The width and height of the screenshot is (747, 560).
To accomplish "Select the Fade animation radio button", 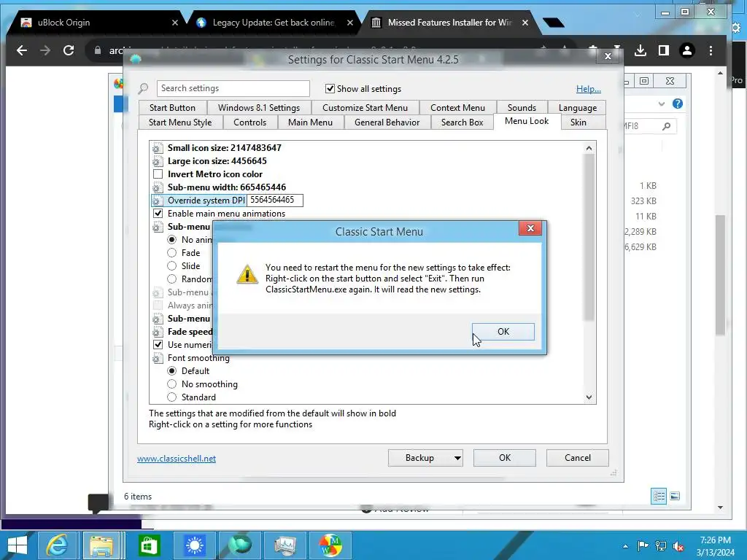I will [x=171, y=253].
